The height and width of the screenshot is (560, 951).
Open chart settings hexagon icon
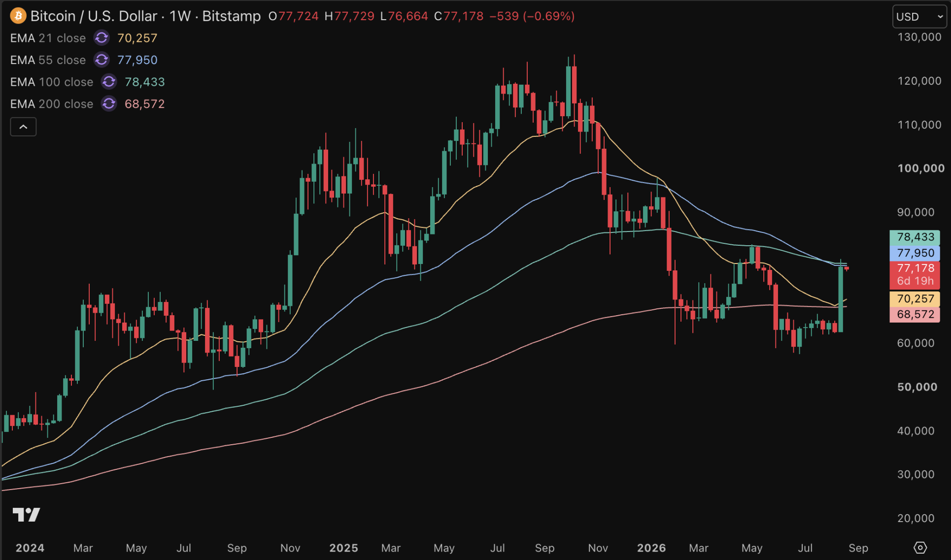(920, 547)
